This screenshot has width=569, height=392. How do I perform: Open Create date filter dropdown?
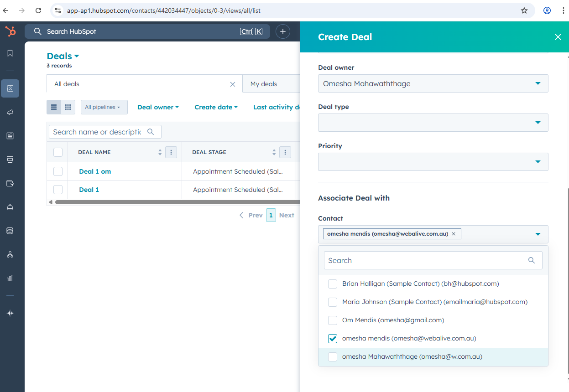[216, 107]
